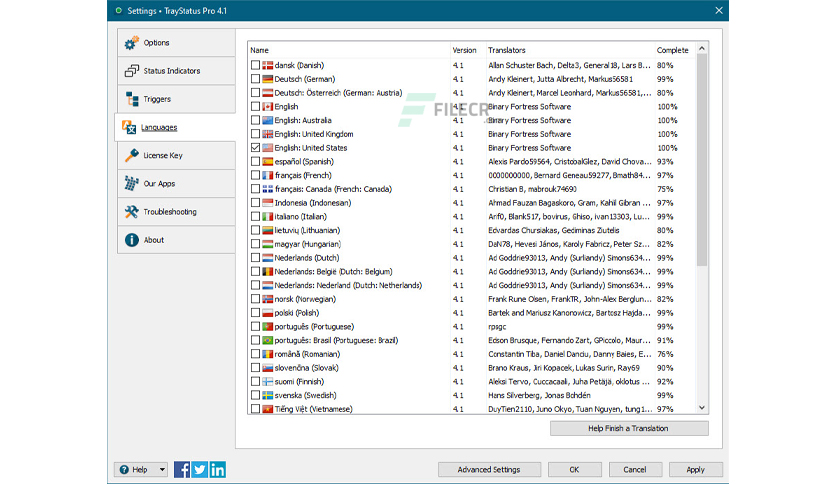The height and width of the screenshot is (484, 836).
Task: Check the Deutsch (German) language box
Action: (x=255, y=79)
